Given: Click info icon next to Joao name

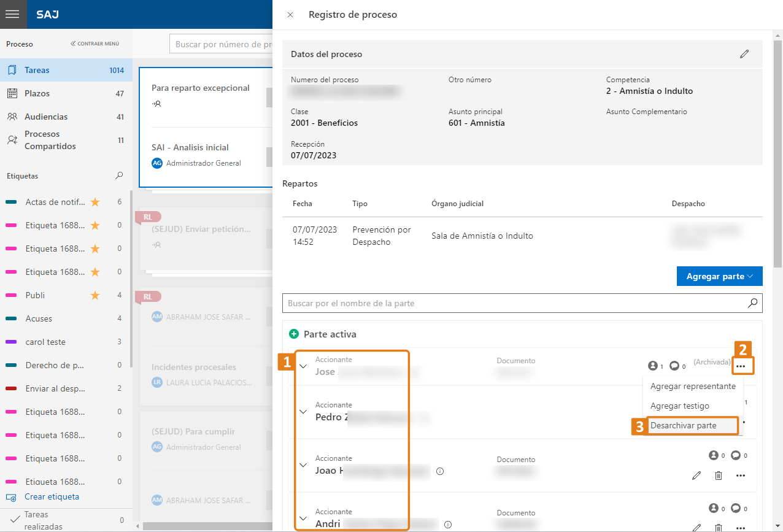Looking at the screenshot, I should pos(440,471).
